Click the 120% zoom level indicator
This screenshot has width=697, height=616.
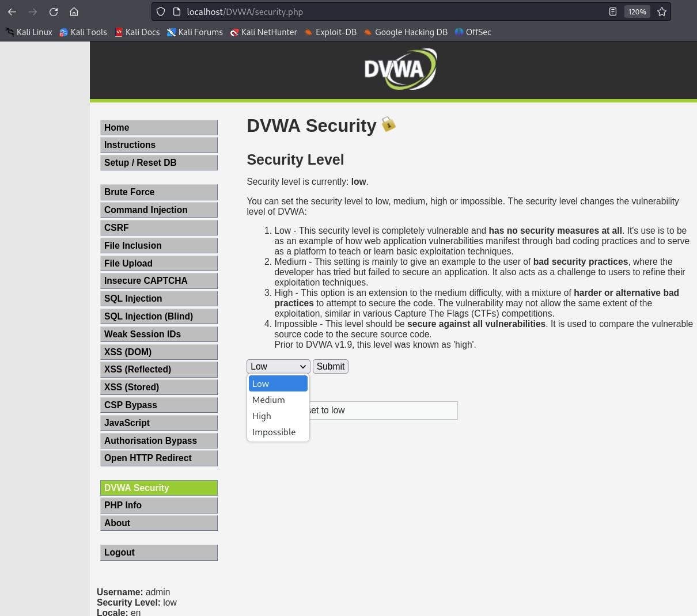click(x=637, y=12)
